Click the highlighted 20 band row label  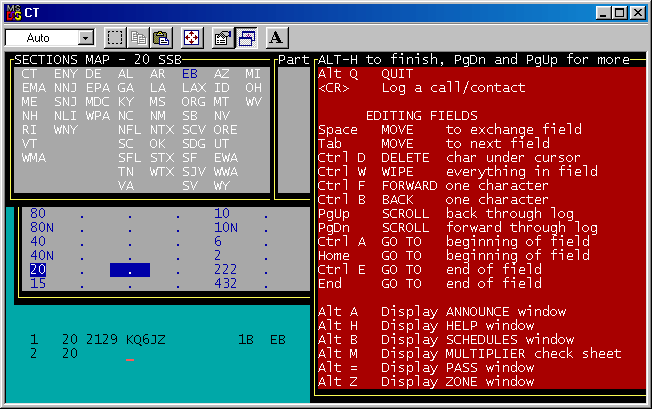tap(38, 270)
